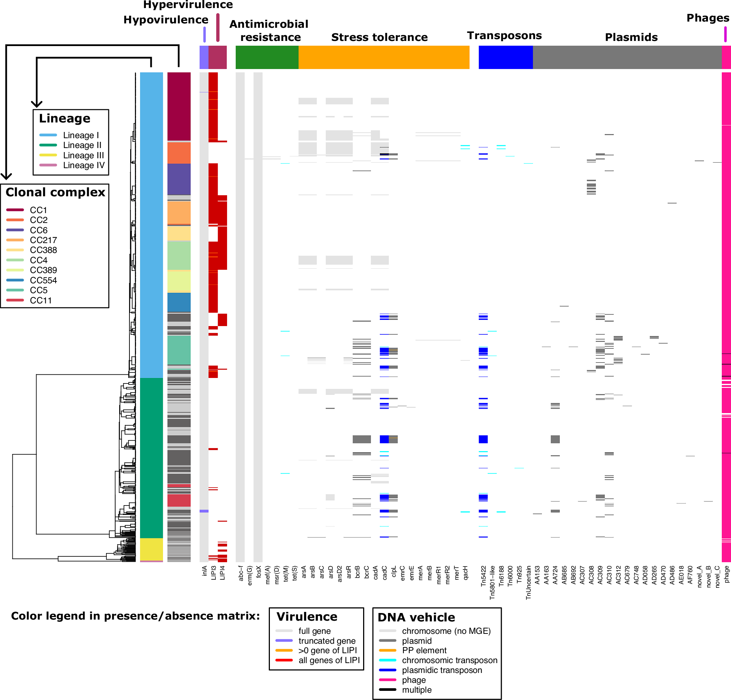Click the Lineage legend title
Viewport: 731px width, 700px height.
coord(64,118)
